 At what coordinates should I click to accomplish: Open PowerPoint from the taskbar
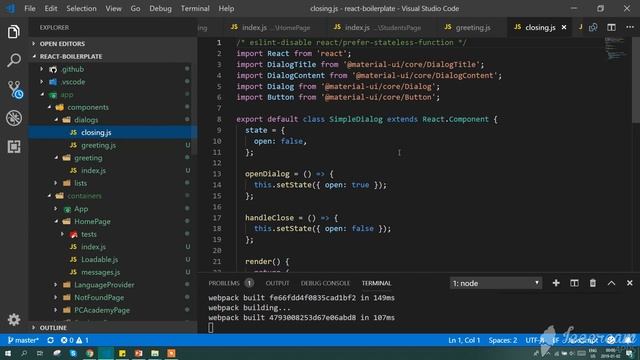tap(138, 353)
